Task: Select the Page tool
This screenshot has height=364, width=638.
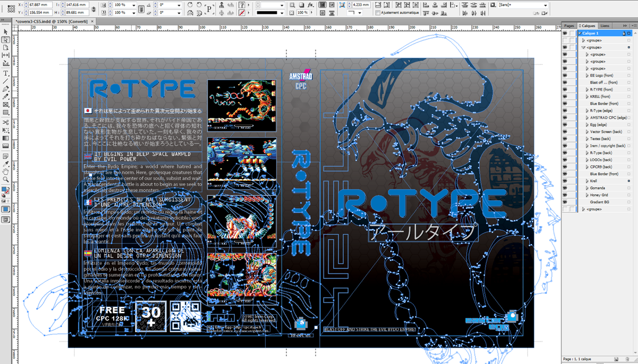Action: [6, 48]
